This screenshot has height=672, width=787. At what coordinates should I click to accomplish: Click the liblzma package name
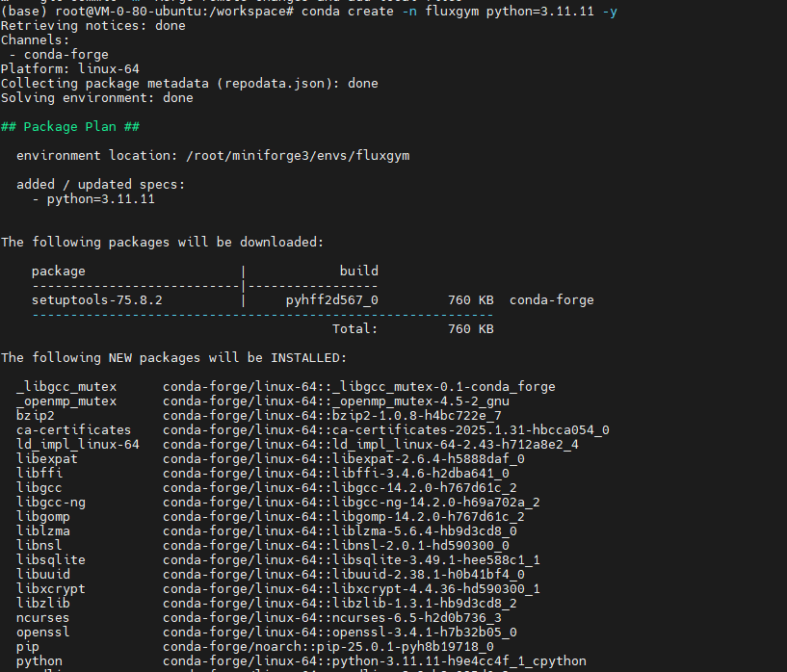tap(43, 530)
